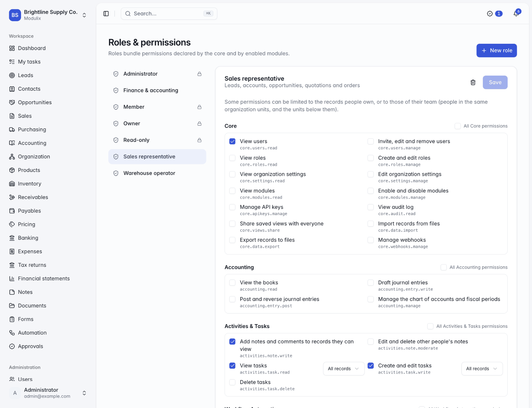Click into the Search field
Viewport: 532px width, 408px height.
click(x=169, y=14)
